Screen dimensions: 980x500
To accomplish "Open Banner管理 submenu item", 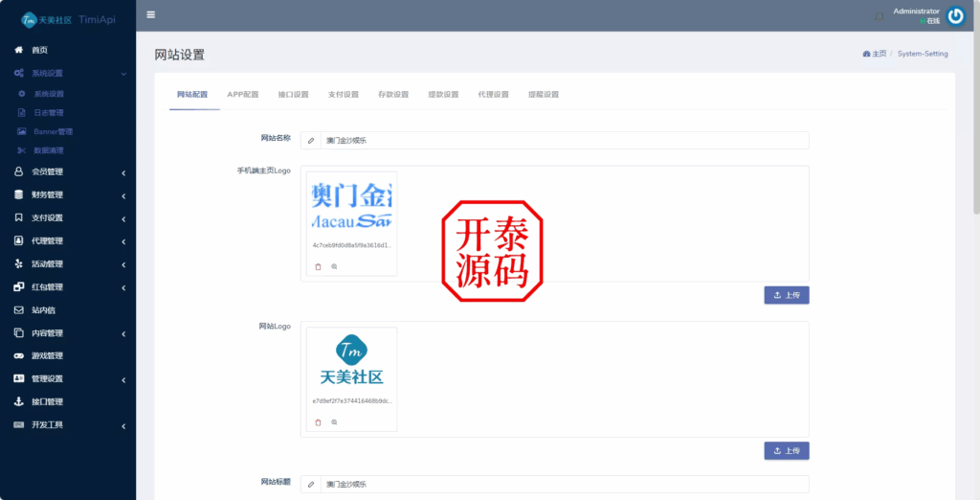I will coord(54,131).
